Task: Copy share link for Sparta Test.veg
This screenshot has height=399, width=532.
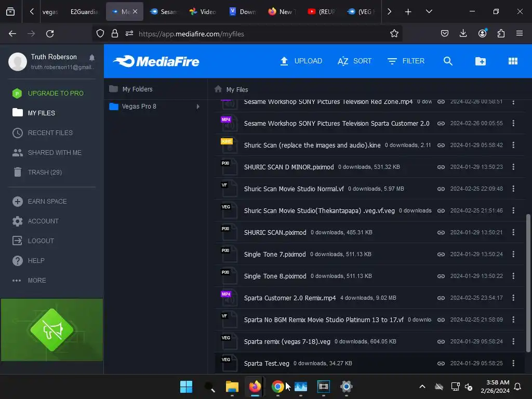Action: pyautogui.click(x=441, y=363)
